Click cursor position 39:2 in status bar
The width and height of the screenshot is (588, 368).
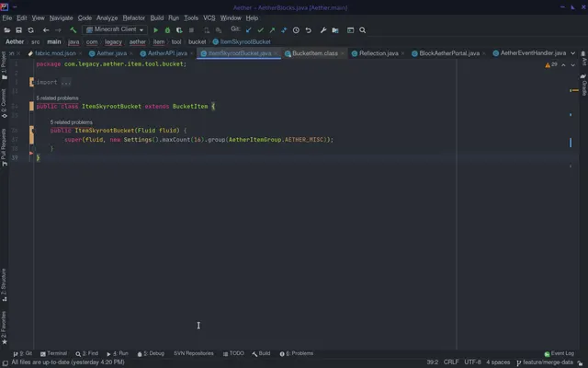432,362
